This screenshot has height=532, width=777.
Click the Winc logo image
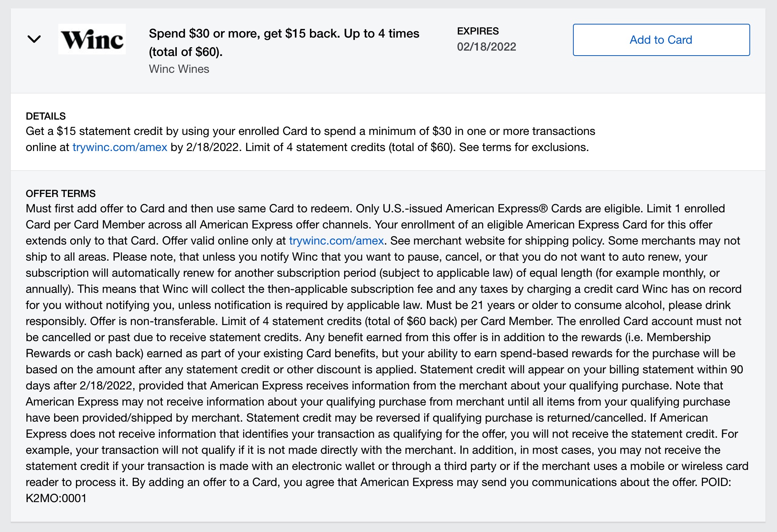coord(92,39)
